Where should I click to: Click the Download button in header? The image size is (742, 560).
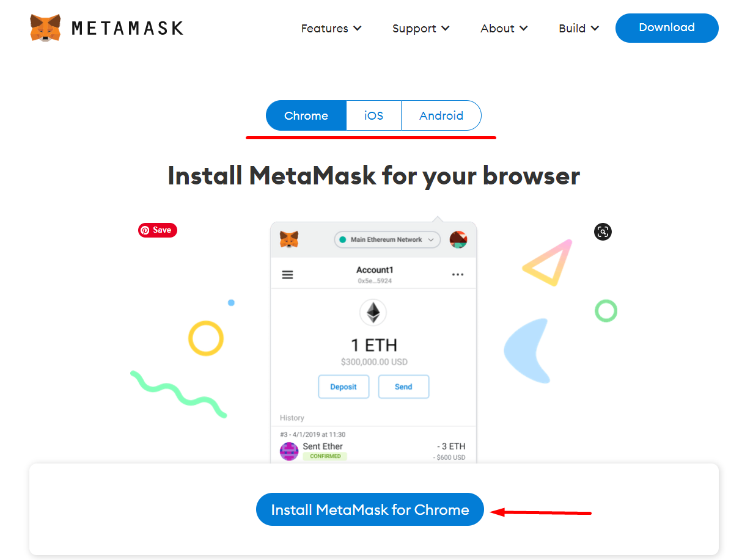(x=667, y=28)
